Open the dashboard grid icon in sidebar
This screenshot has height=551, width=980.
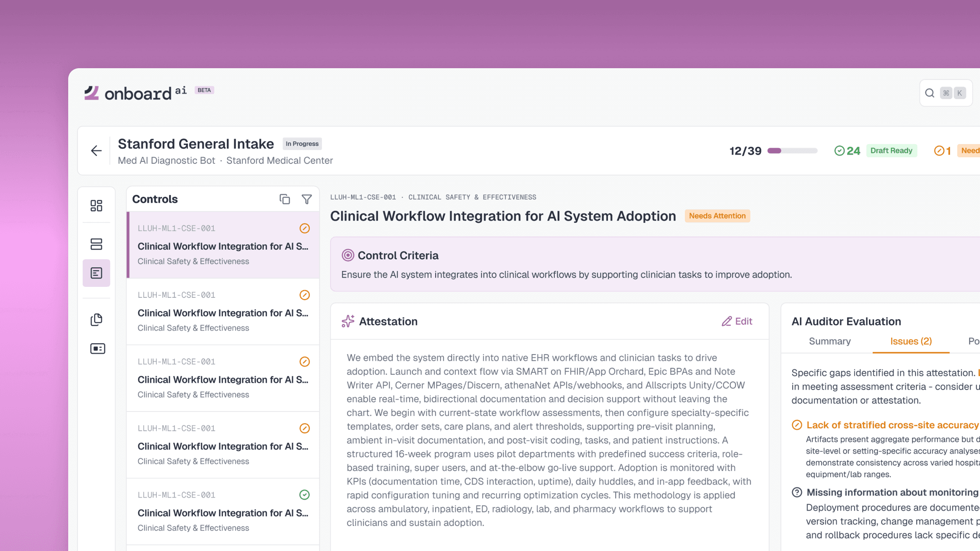(x=96, y=205)
